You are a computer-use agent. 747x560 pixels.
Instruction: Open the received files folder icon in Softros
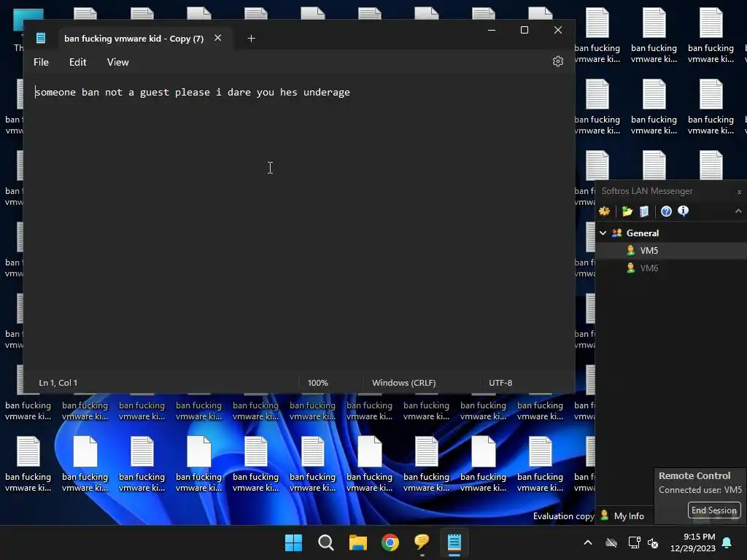click(x=627, y=211)
